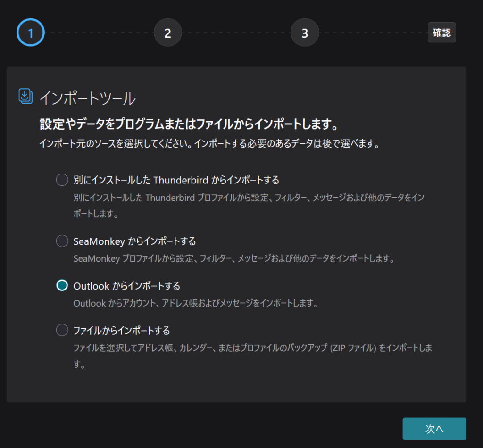Click the import tool icon beside the heading
The width and height of the screenshot is (483, 448).
(x=25, y=96)
